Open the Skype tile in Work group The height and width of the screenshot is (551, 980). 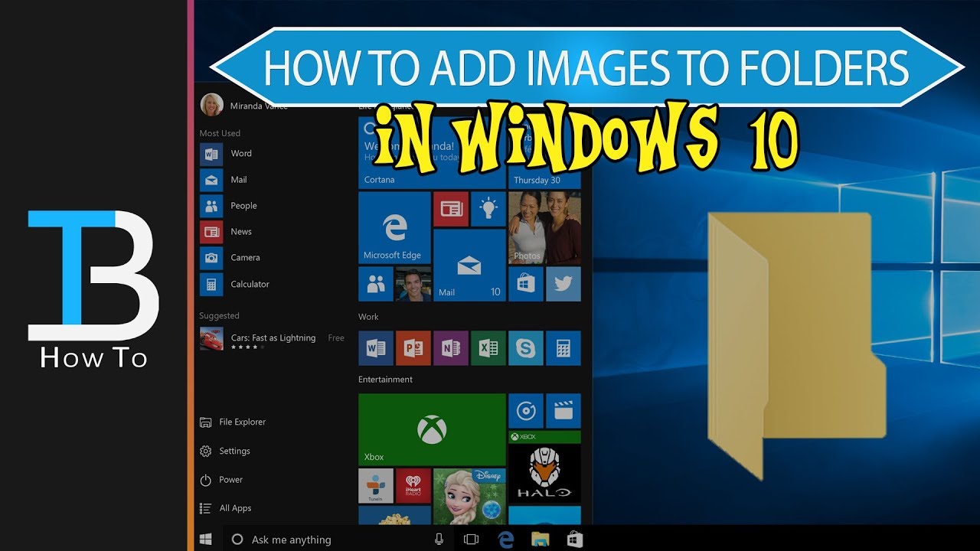pyautogui.click(x=526, y=348)
